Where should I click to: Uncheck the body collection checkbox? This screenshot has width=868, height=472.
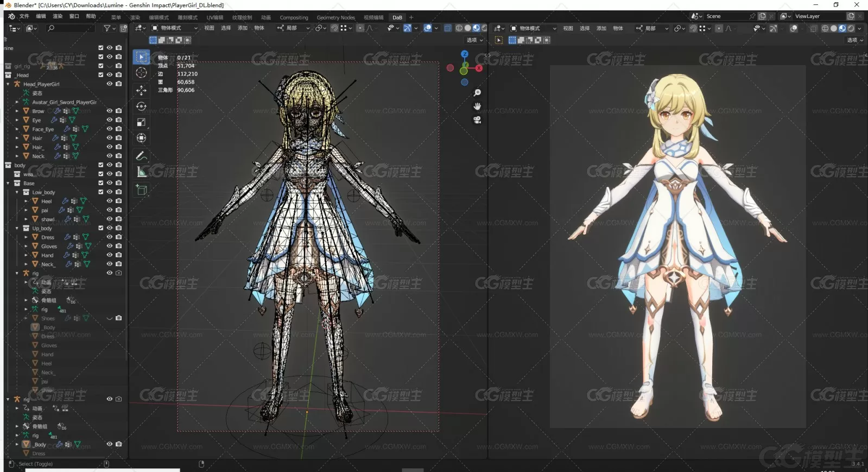100,165
